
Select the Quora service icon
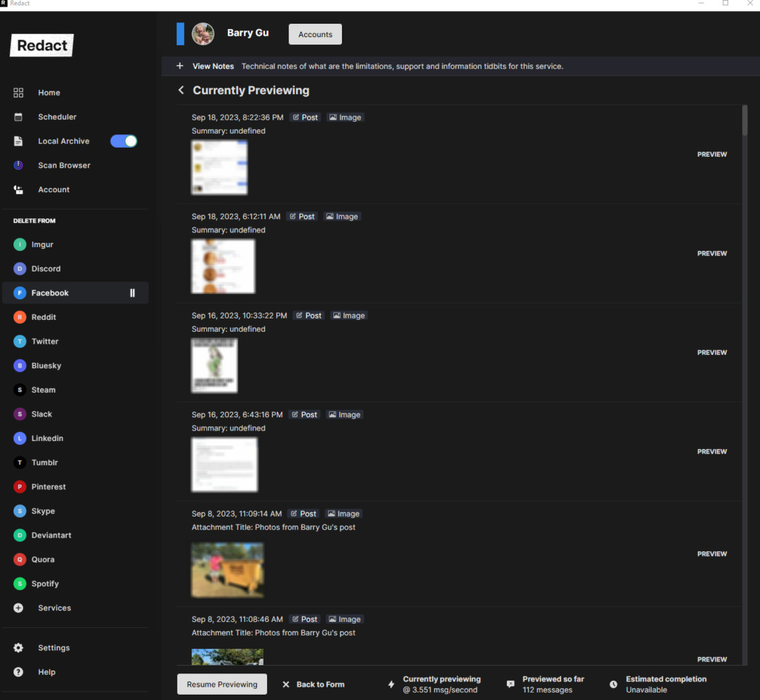20,560
